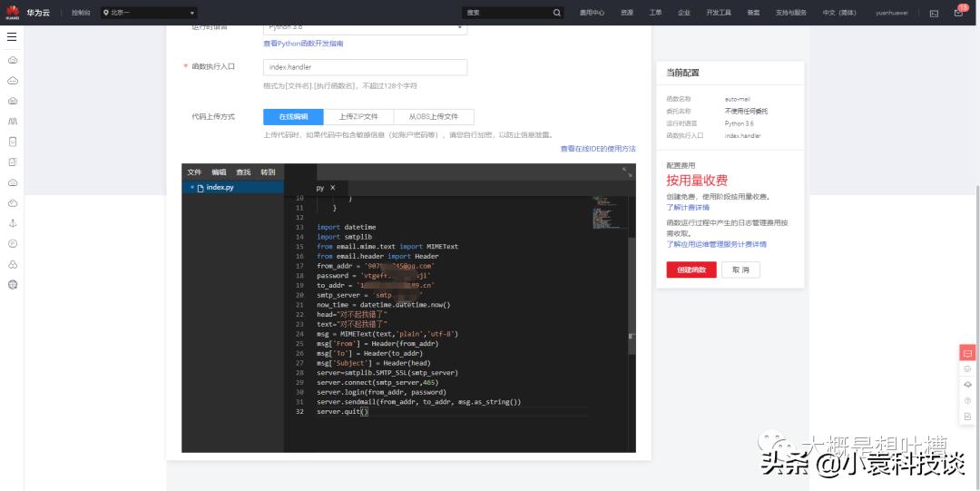Click the 控制台 console link
This screenshot has width=980, height=491.
81,13
